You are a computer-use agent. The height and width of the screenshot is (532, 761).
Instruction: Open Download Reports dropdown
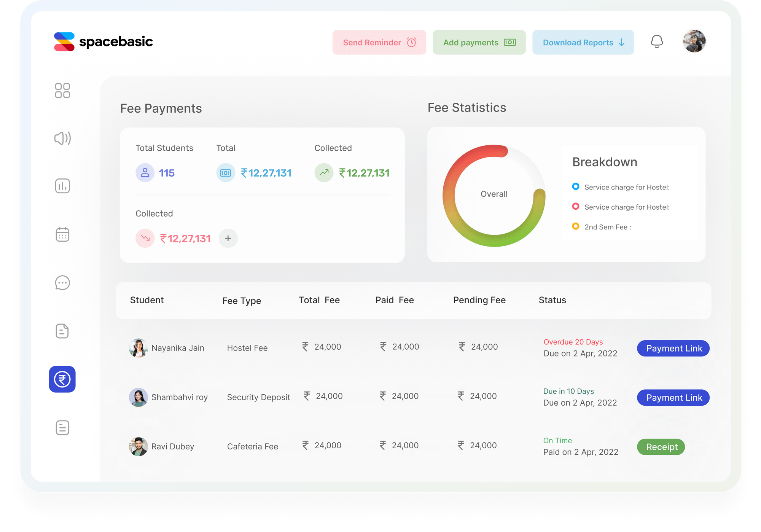tap(583, 42)
